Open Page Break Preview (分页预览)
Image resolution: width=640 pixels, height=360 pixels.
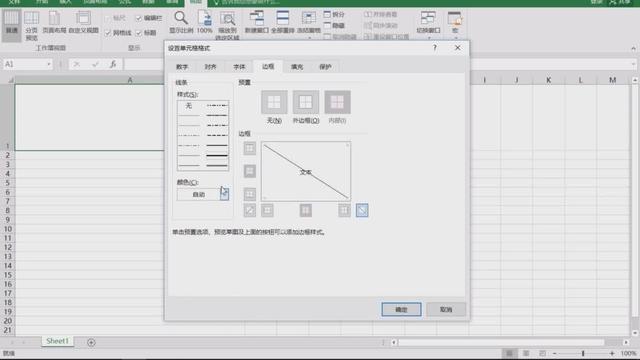[31, 25]
